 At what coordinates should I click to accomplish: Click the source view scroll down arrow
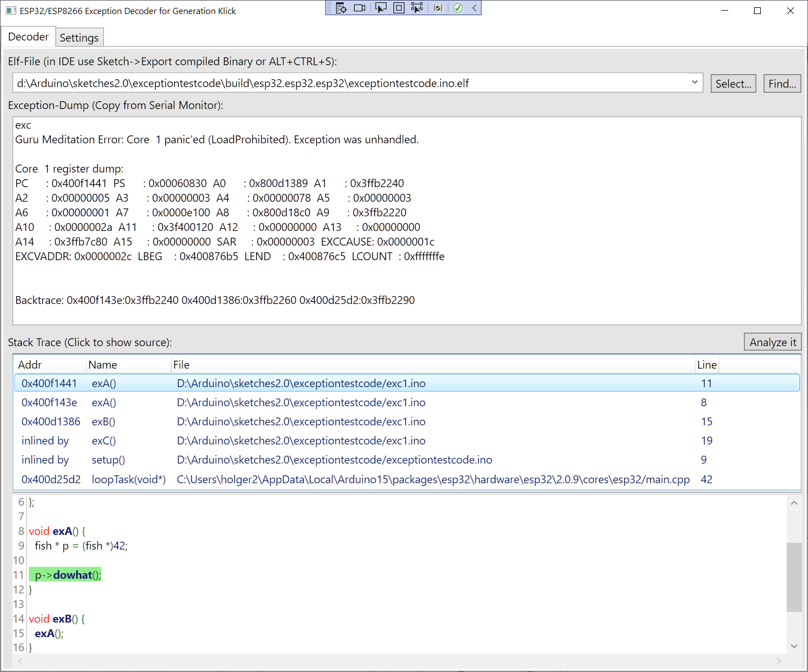pyautogui.click(x=794, y=646)
